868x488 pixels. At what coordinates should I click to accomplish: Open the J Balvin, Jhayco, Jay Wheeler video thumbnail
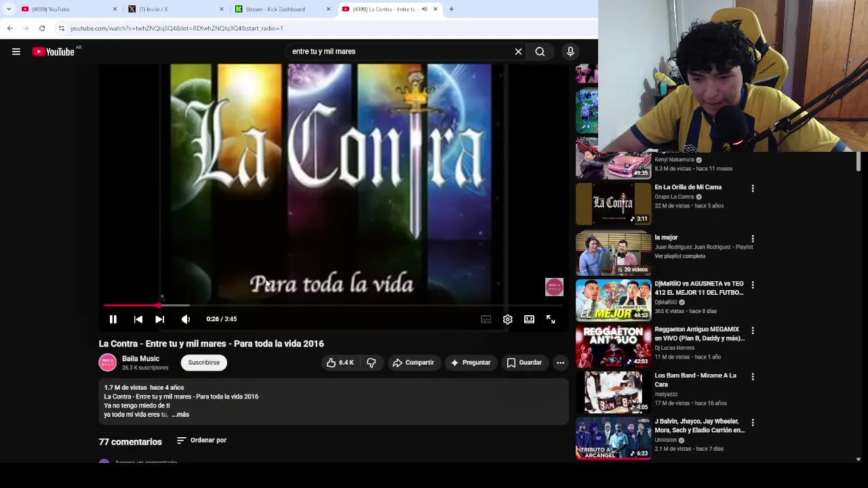[x=613, y=438]
